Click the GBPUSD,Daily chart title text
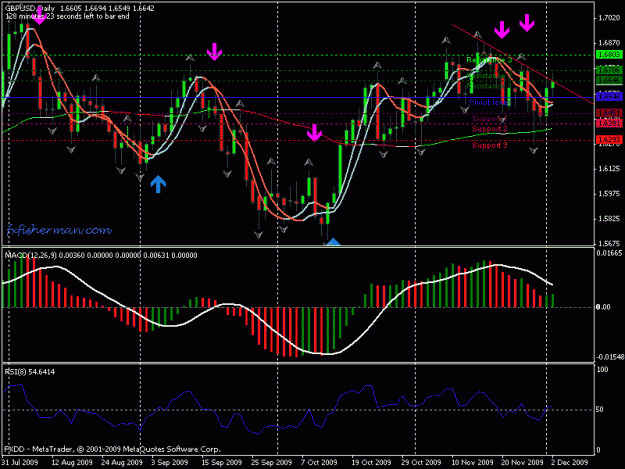Screen dimensions: 625x469 point(30,8)
